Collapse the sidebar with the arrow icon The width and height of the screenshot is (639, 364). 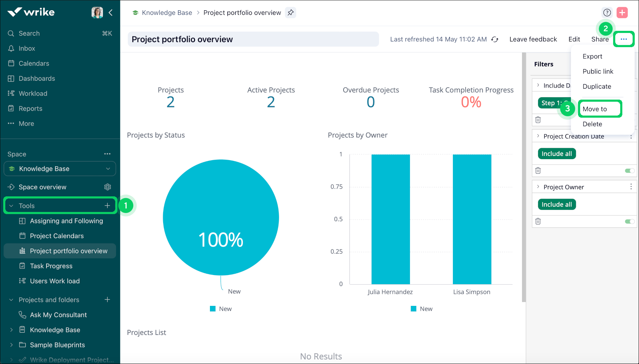(x=111, y=13)
